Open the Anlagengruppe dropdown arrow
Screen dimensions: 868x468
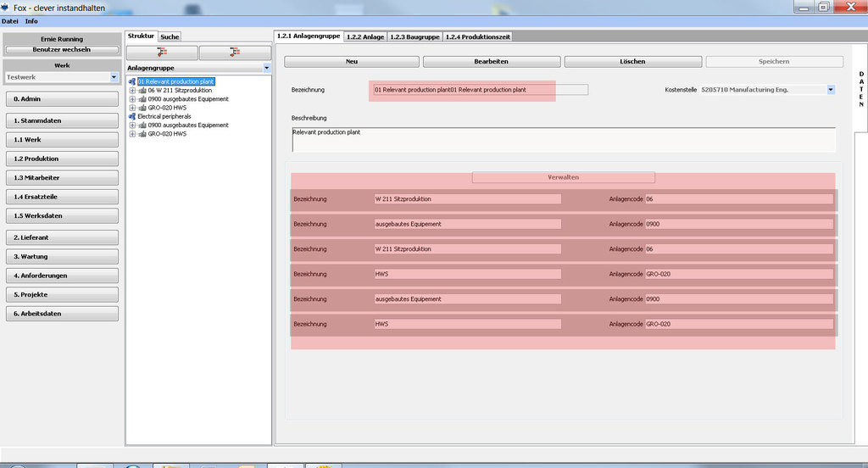pos(266,67)
